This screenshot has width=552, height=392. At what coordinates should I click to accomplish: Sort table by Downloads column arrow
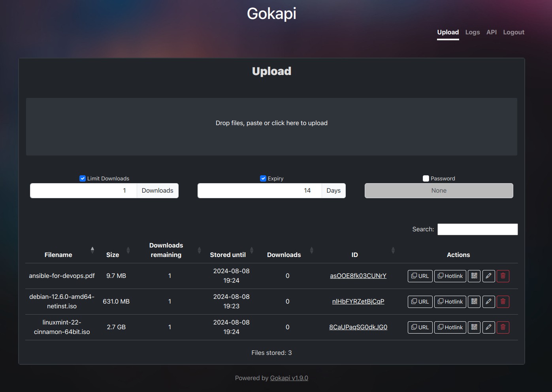pos(311,250)
